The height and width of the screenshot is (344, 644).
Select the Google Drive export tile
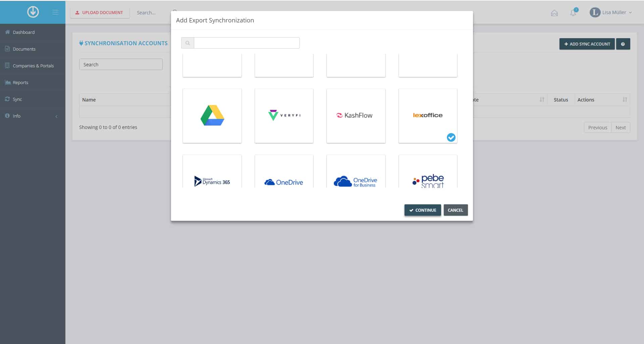tap(212, 116)
